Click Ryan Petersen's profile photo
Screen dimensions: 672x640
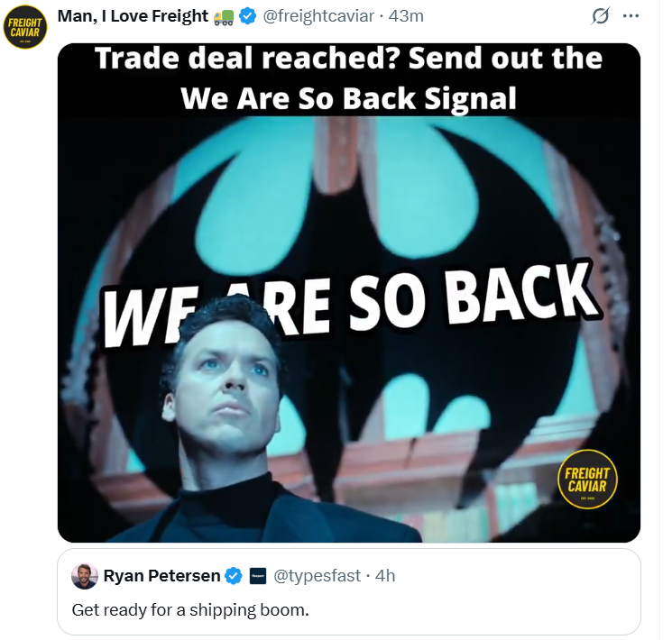coord(85,575)
